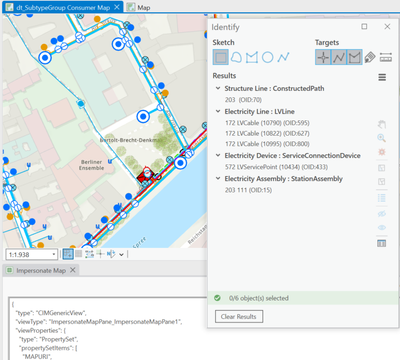
Task: Select the line sketch tool
Action: pos(283,57)
